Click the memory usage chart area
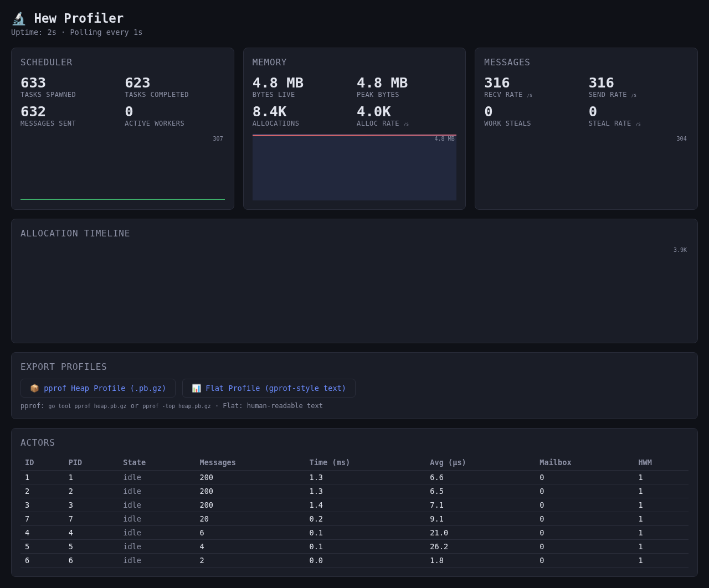The height and width of the screenshot is (588, 709). coord(354,167)
